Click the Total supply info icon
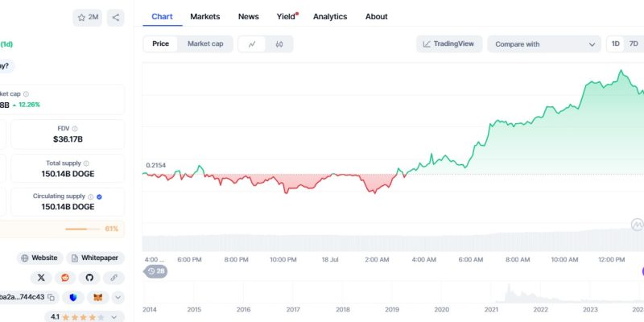 click(x=86, y=163)
